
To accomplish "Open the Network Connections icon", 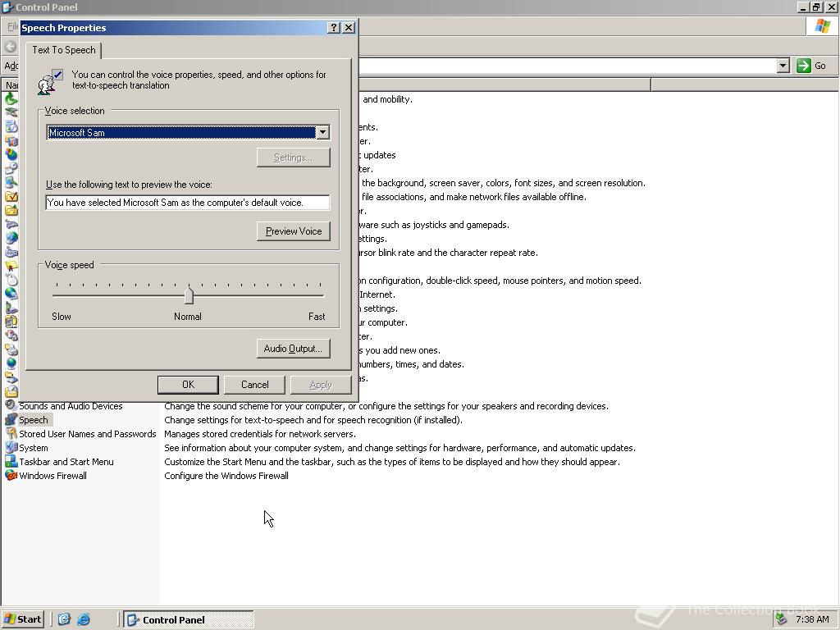I will [11, 294].
